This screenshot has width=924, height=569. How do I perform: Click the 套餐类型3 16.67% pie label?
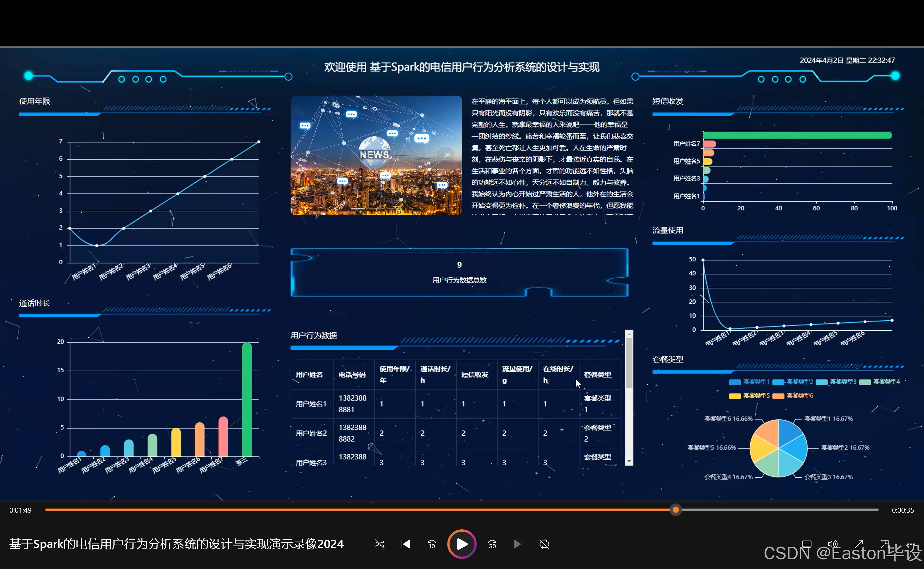click(x=828, y=477)
